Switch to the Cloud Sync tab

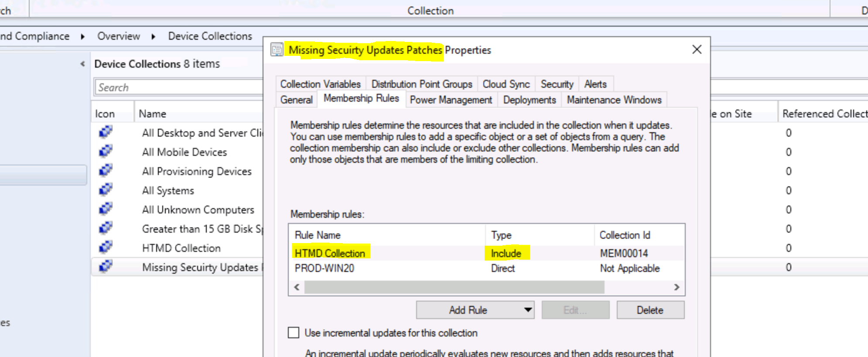(506, 84)
